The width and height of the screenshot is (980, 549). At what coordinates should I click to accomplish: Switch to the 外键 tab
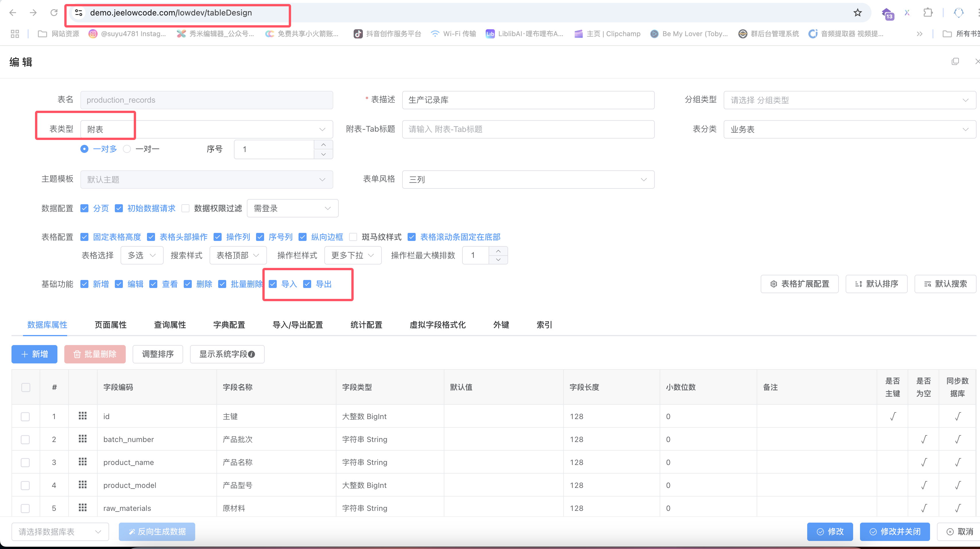[501, 325]
